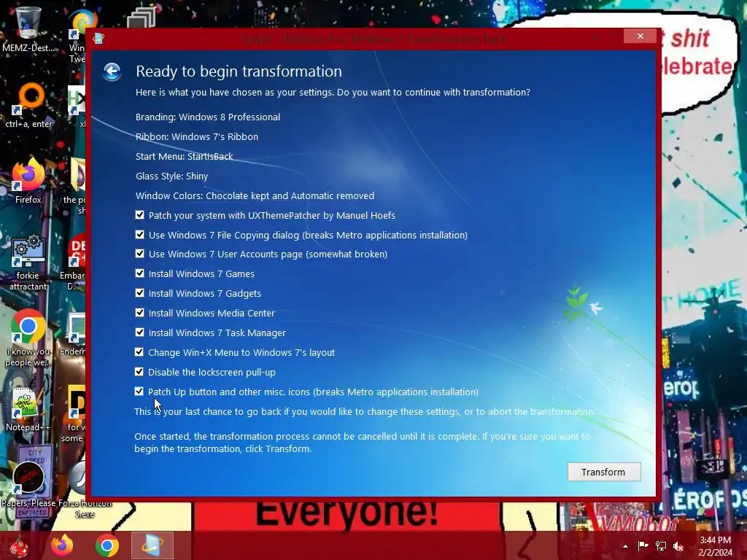Click the Start button on the taskbar
The height and width of the screenshot is (560, 747).
pos(19,545)
